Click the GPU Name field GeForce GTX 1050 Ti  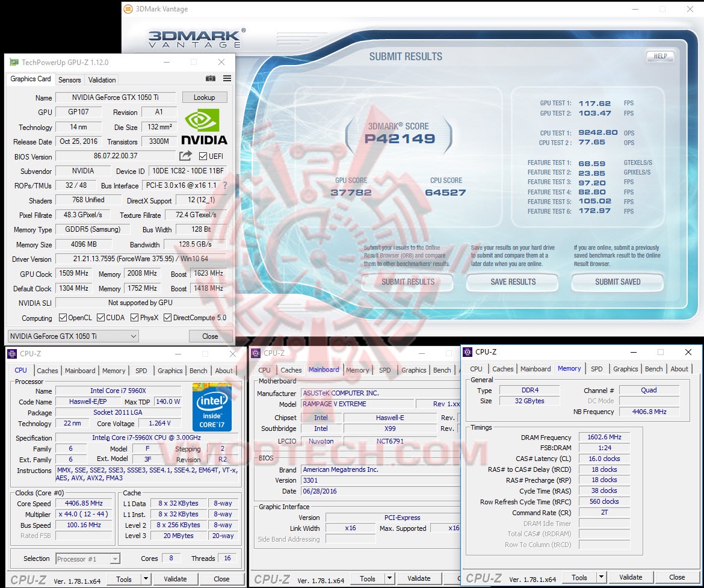tap(115, 97)
